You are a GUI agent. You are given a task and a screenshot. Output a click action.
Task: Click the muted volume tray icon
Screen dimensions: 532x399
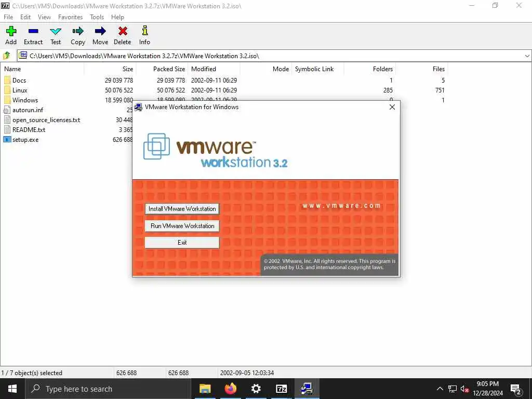(x=465, y=389)
